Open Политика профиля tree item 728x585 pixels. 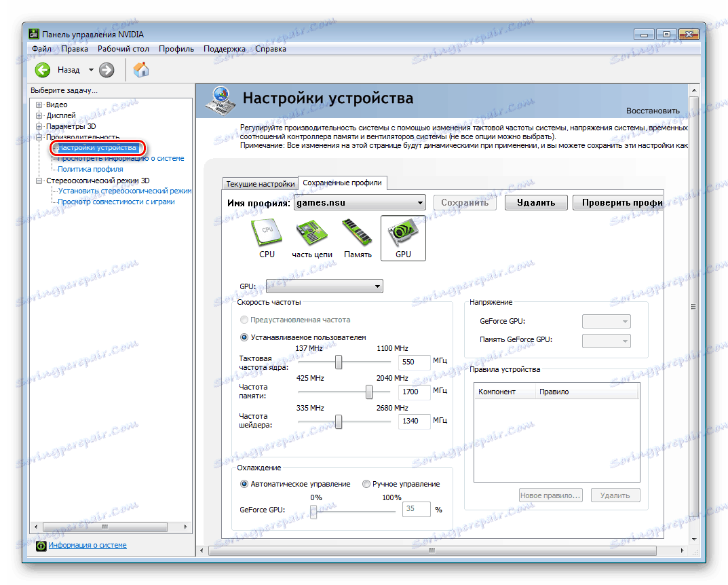[90, 170]
